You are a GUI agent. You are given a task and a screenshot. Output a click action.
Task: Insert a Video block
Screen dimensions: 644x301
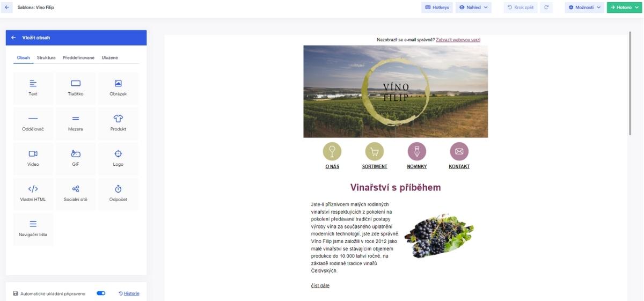33,159
